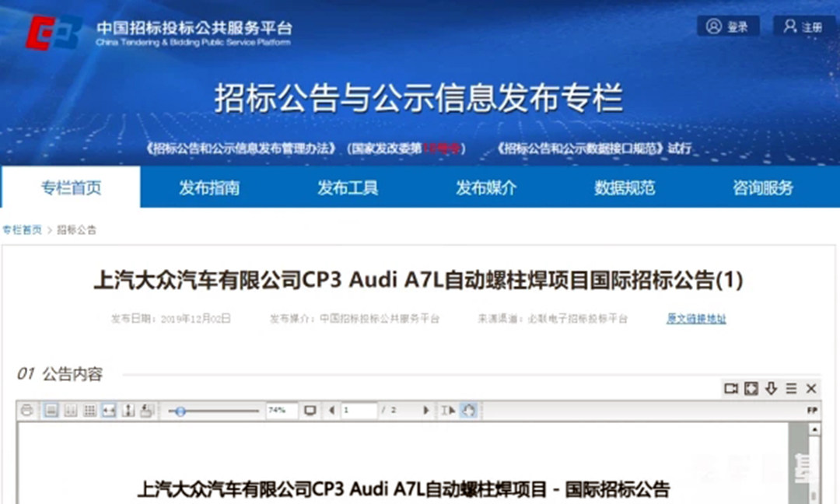The width and height of the screenshot is (840, 504).
Task: Select single page view mode icon
Action: point(51,411)
